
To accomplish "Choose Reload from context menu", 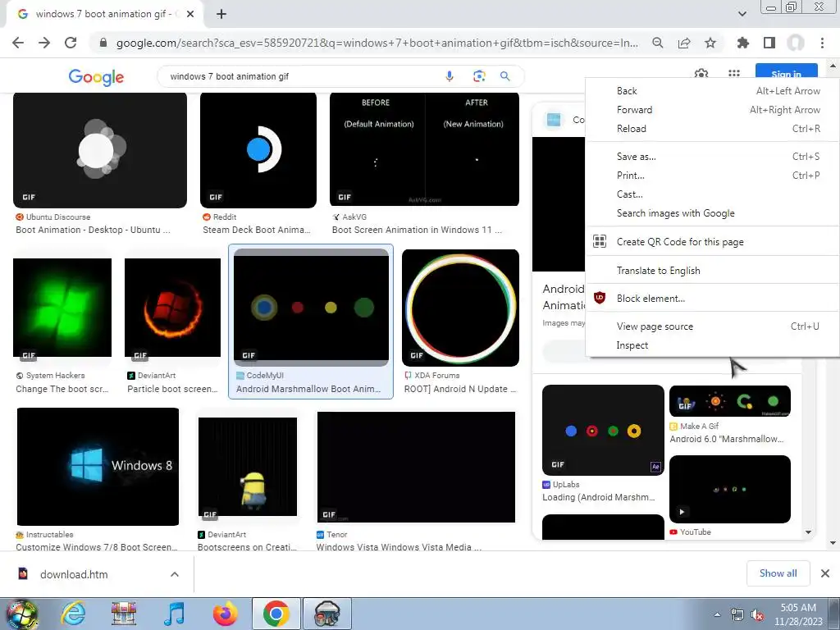I will pos(713,129).
